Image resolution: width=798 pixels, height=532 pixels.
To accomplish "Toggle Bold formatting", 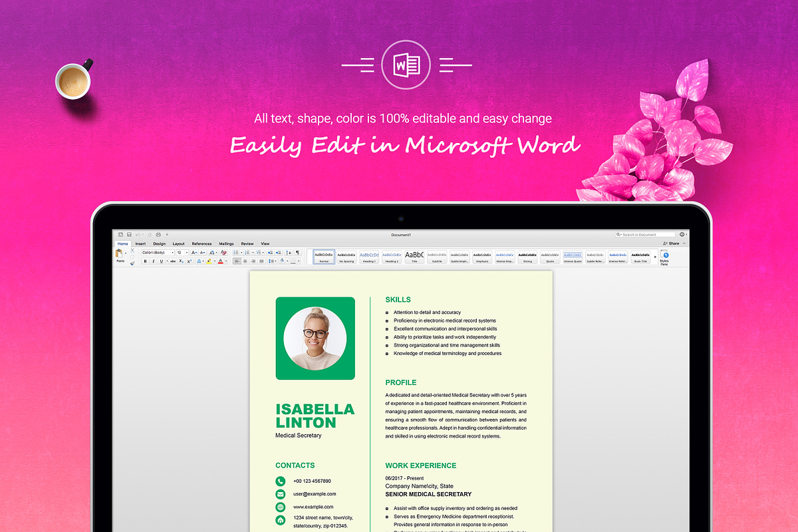I will click(146, 261).
